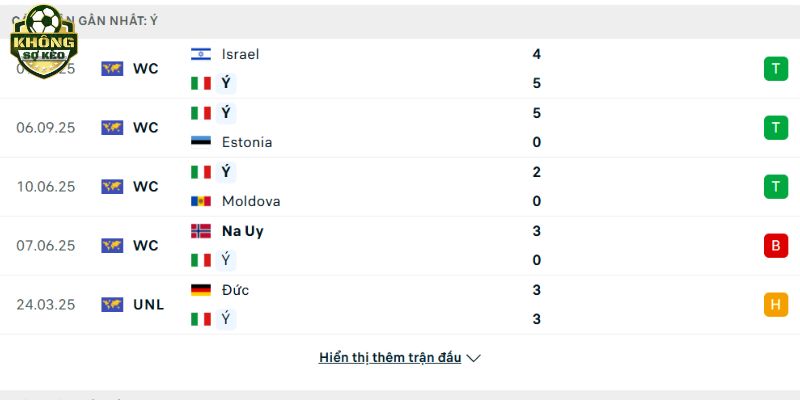Click the UNL competition icon

click(112, 305)
